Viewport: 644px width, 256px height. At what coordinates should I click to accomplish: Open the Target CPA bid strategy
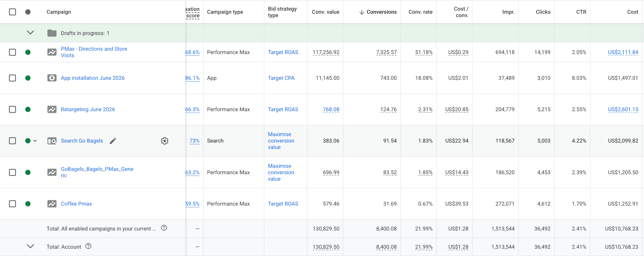[281, 78]
